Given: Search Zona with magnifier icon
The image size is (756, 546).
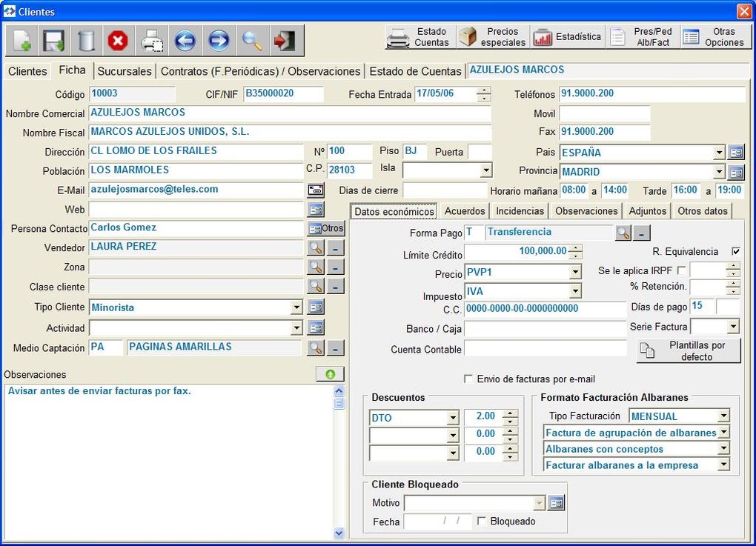Looking at the screenshot, I should (x=316, y=267).
